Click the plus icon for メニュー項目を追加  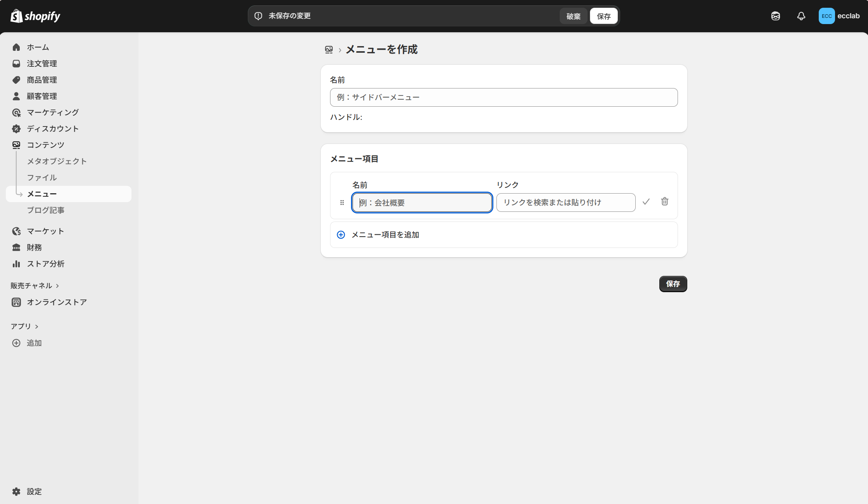(341, 235)
